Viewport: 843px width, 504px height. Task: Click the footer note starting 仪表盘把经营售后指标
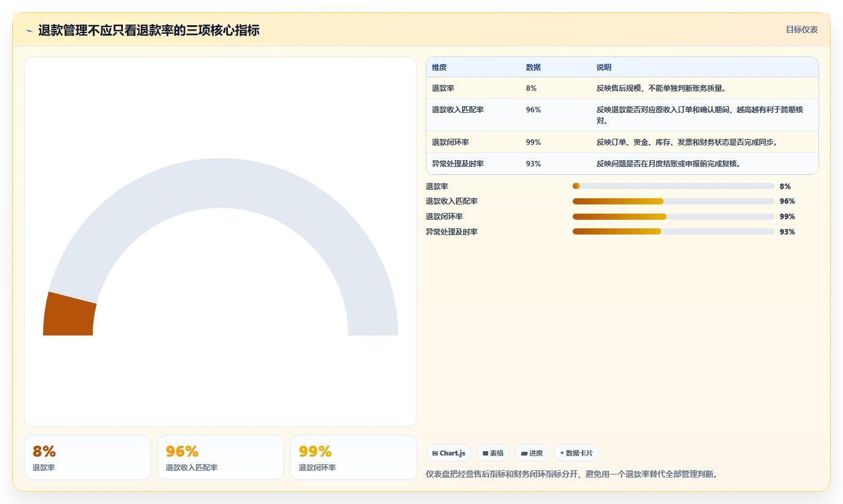click(571, 474)
